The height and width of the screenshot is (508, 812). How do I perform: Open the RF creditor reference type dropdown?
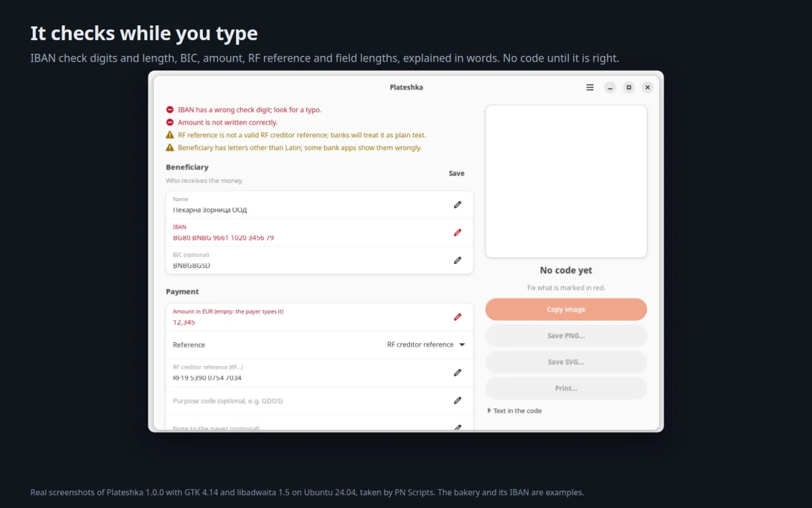tap(426, 345)
